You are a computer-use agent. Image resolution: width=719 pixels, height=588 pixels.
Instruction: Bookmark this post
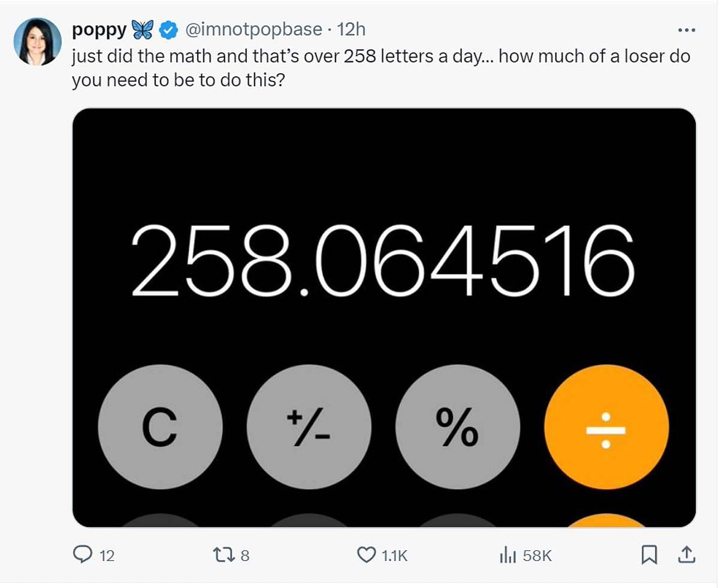pos(649,556)
